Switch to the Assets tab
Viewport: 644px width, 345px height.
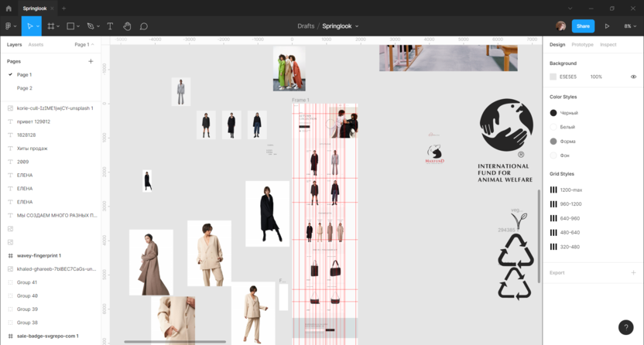[36, 45]
